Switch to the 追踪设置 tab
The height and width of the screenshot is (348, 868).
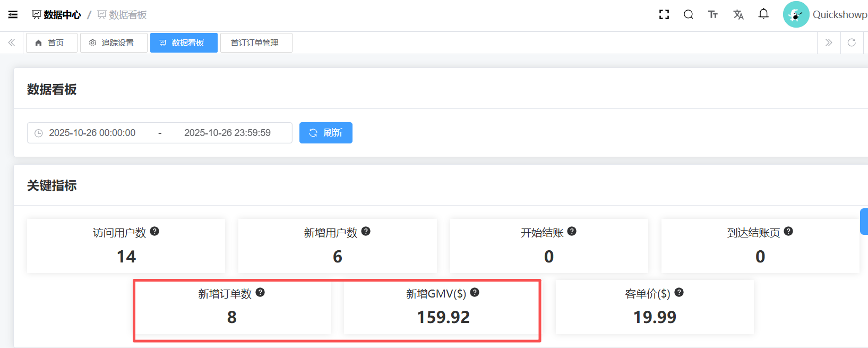pyautogui.click(x=114, y=43)
